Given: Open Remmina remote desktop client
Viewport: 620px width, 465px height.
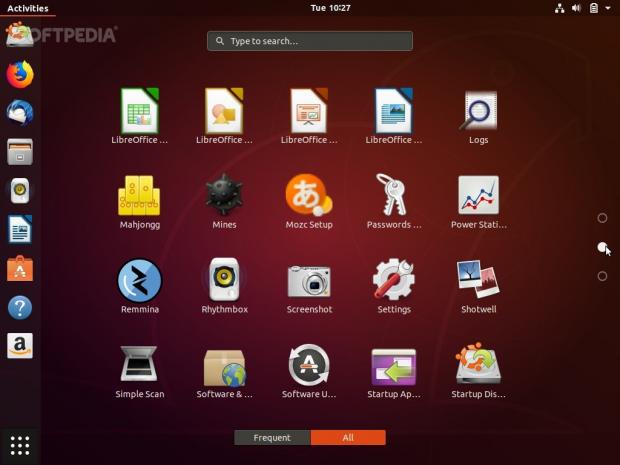Looking at the screenshot, I should pyautogui.click(x=139, y=281).
